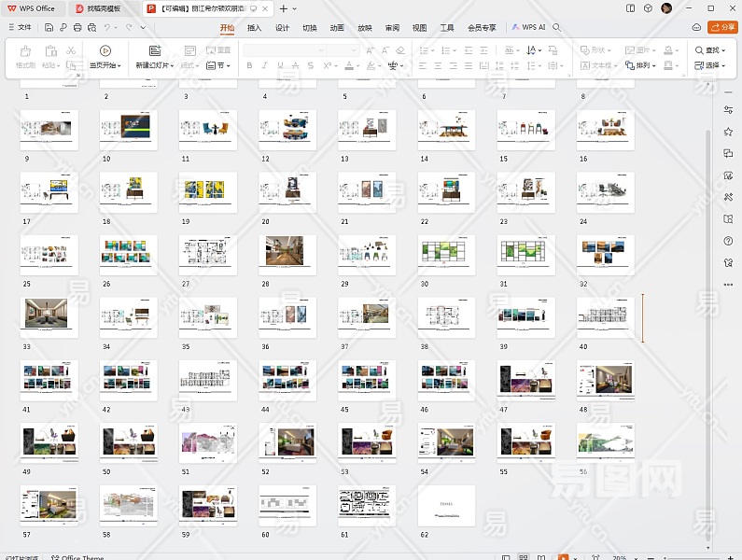The height and width of the screenshot is (560, 742).
Task: Click the Print icon in quick access toolbar
Action: tap(76, 28)
